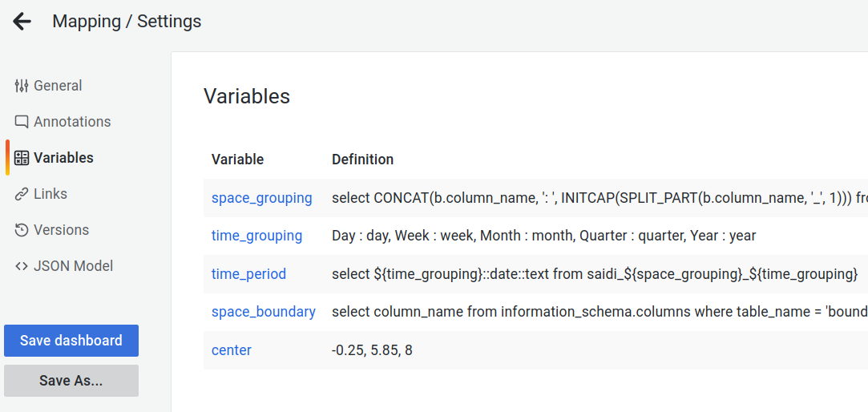Open the General settings section
Screen dimensions: 868x412
coord(58,86)
